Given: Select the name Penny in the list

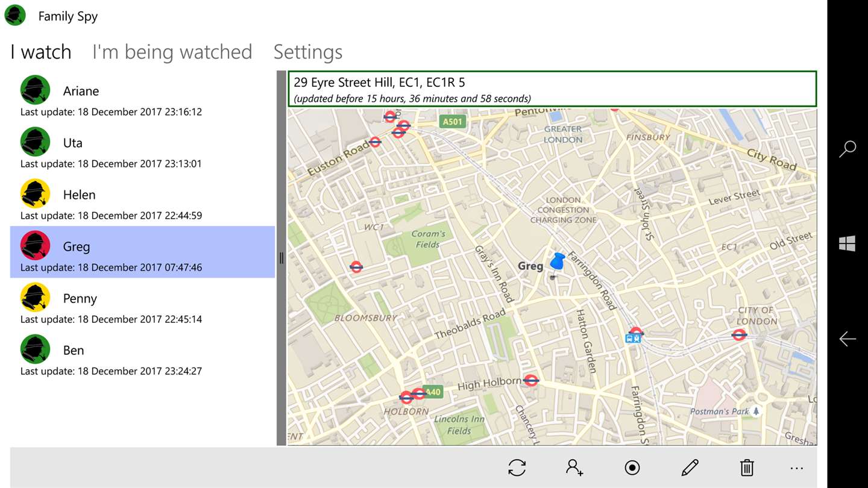Looking at the screenshot, I should (x=80, y=298).
